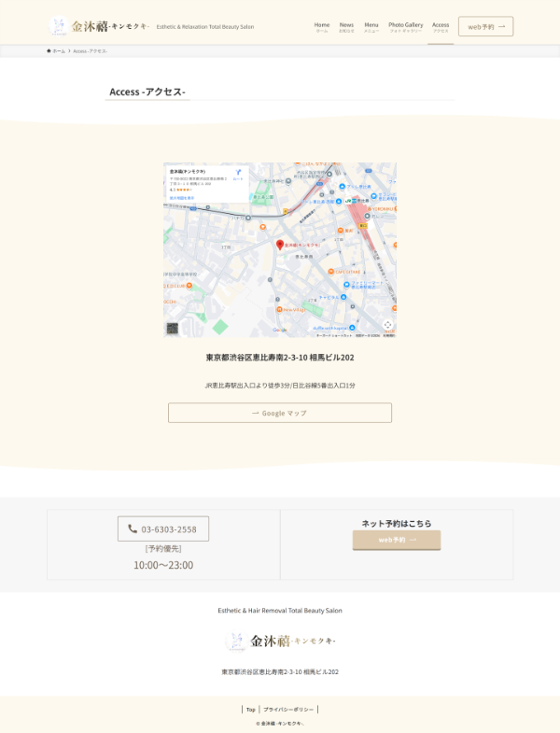Image resolution: width=560 pixels, height=733 pixels.
Task: Click the route directions icon on map
Action: click(237, 173)
